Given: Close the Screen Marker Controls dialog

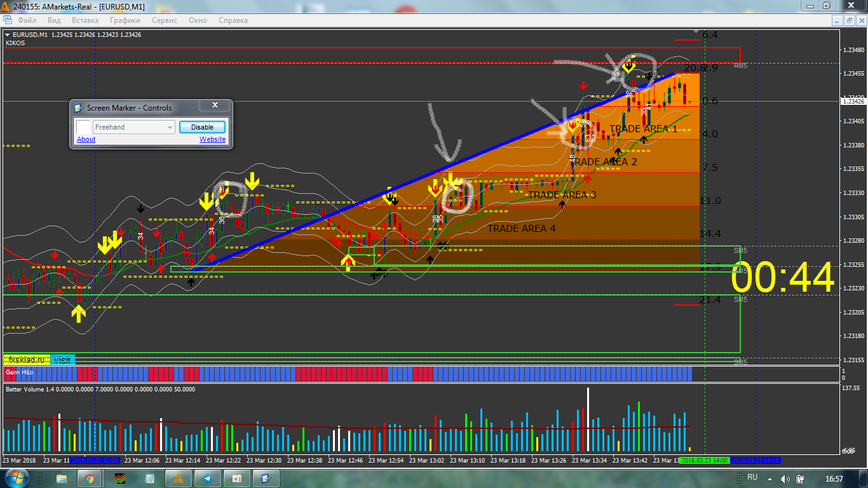Looking at the screenshot, I should coord(215,105).
